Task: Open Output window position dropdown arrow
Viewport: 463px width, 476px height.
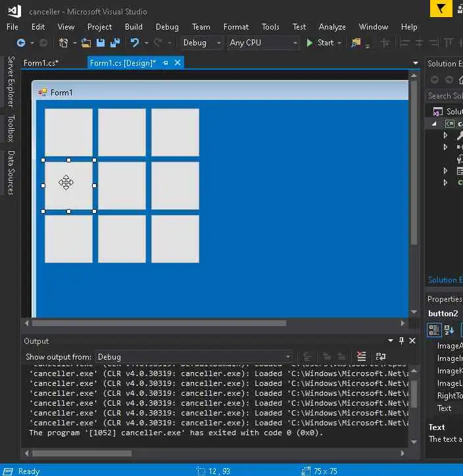Action: point(391,341)
